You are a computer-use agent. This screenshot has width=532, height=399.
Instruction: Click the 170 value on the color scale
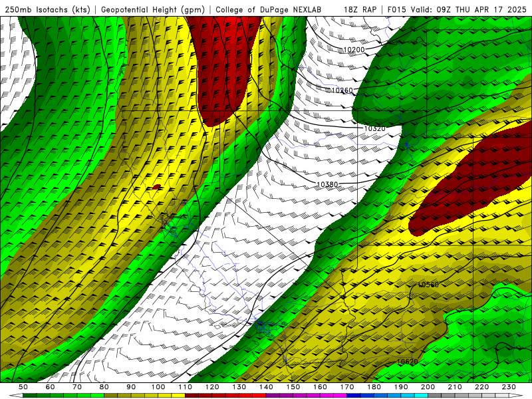tap(347, 387)
